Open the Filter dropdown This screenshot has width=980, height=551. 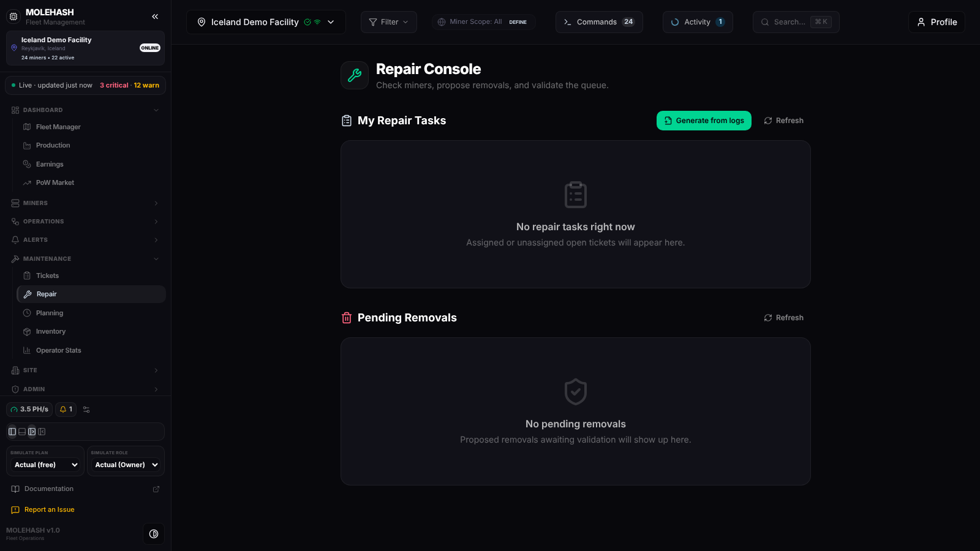389,22
